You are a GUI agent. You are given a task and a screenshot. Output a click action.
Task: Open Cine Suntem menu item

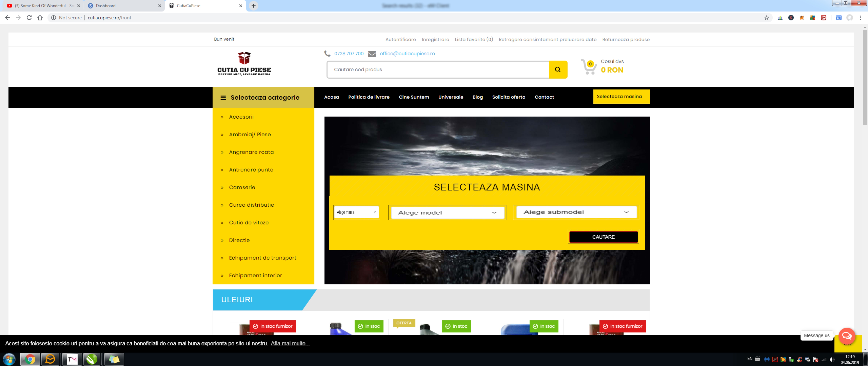tap(414, 97)
